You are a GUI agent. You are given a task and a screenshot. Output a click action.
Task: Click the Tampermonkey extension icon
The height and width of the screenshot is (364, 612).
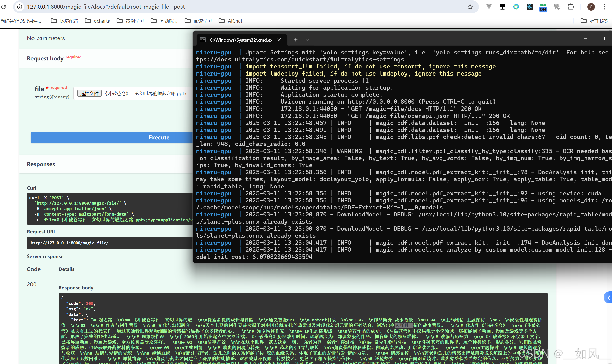click(502, 7)
